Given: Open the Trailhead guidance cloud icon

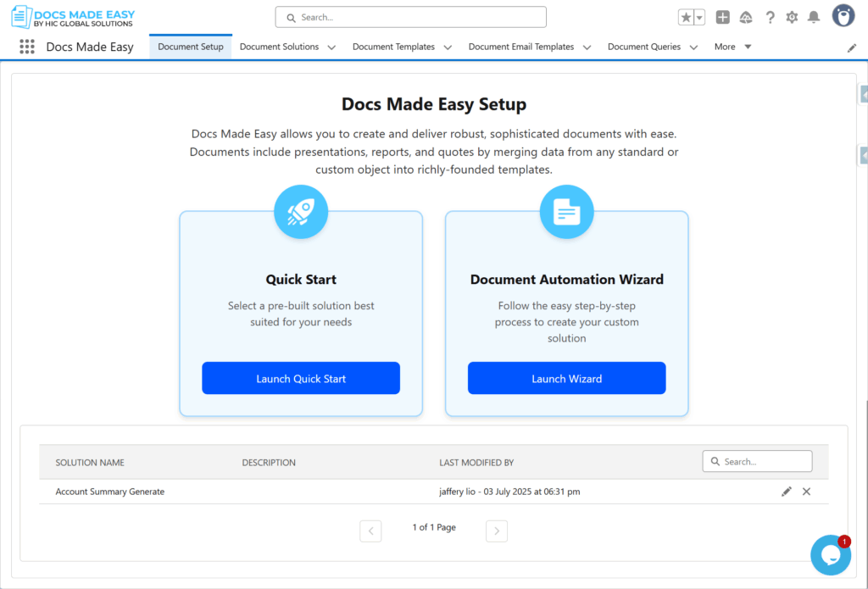Looking at the screenshot, I should point(746,17).
